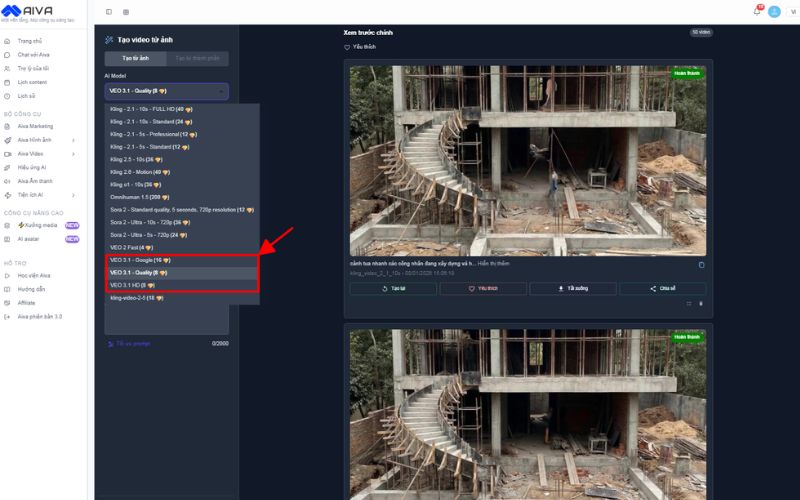The image size is (800, 500).
Task: Click the copy icon beside the video description
Action: [x=701, y=265]
